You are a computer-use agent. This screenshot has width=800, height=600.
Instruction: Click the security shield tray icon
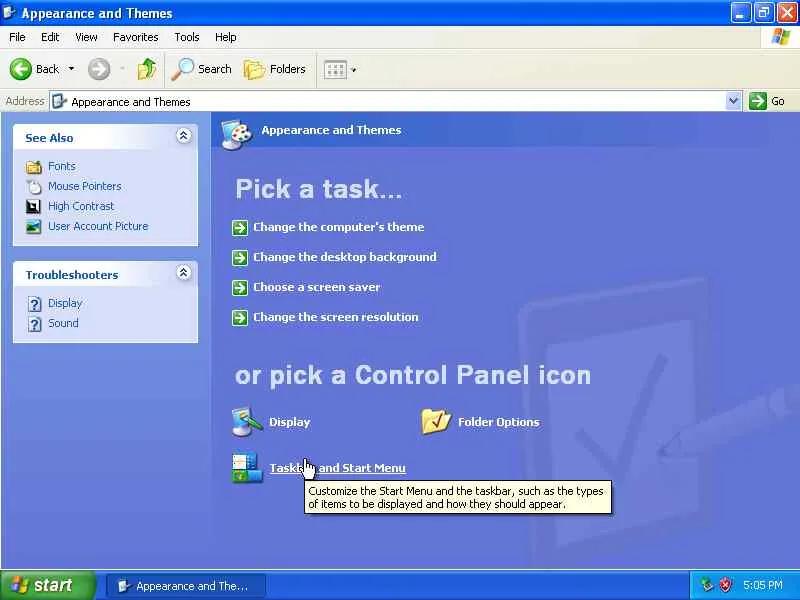(725, 585)
